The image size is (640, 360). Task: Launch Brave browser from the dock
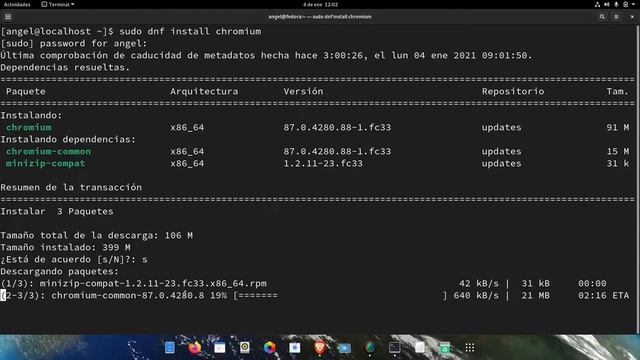pos(320,347)
